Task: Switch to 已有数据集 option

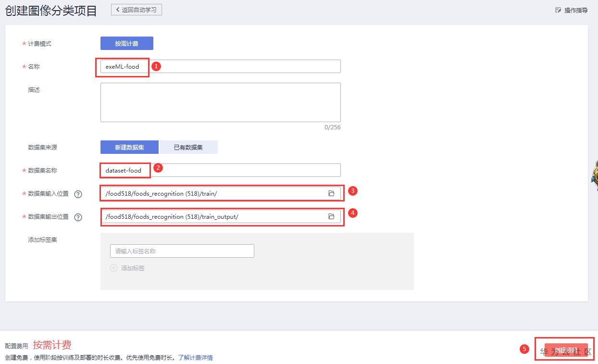Action: (x=188, y=147)
